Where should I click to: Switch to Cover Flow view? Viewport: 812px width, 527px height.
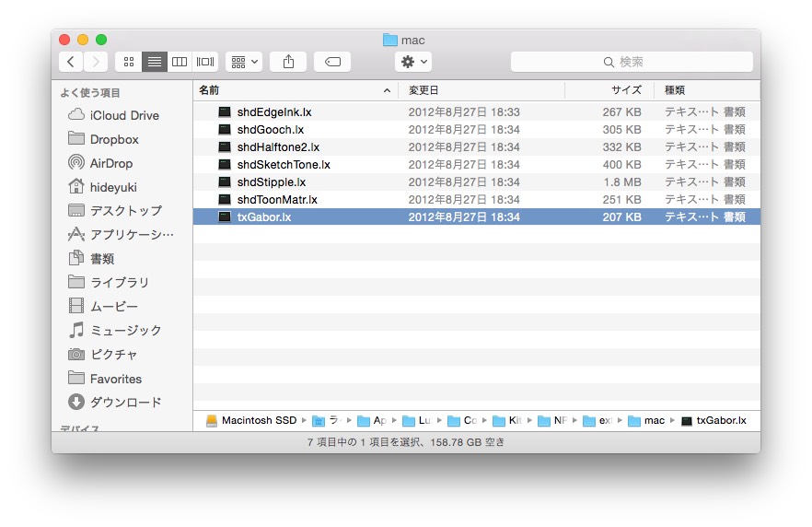205,62
